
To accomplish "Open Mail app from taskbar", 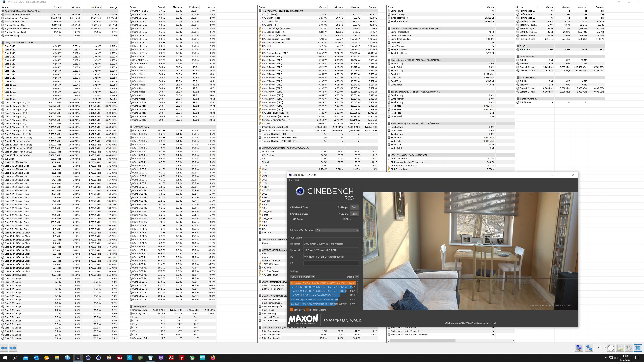I will click(x=26, y=358).
